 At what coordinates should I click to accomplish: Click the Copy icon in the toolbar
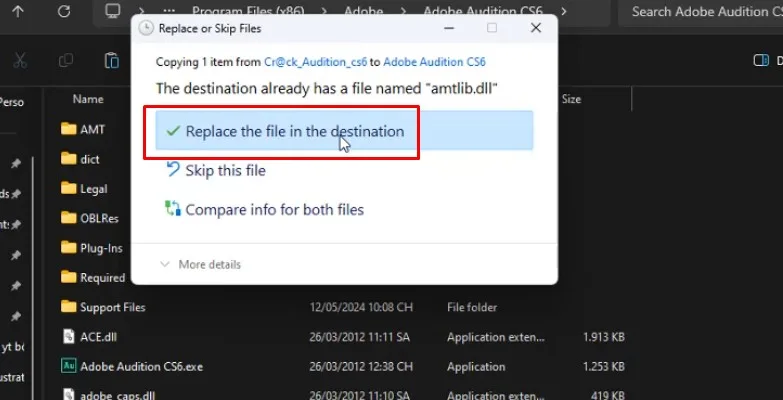(x=66, y=61)
